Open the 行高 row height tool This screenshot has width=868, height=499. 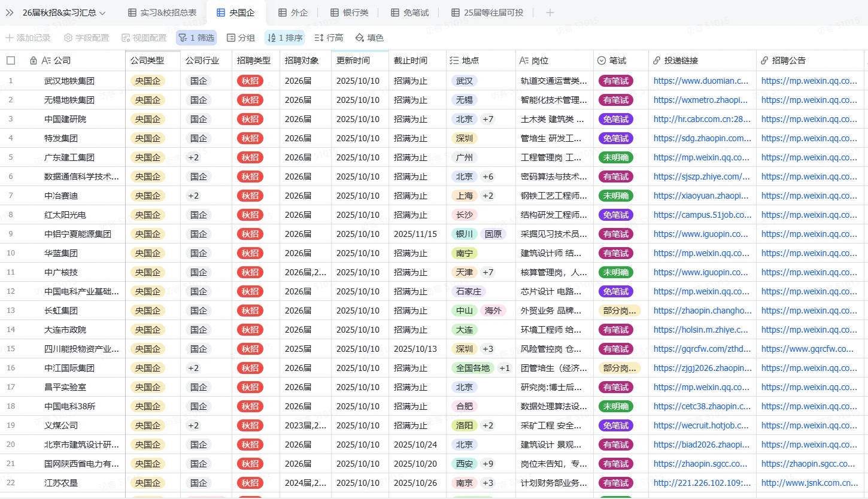(329, 38)
